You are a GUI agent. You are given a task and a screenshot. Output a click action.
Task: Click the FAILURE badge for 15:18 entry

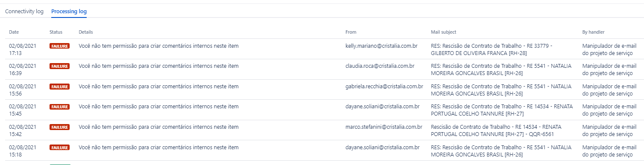[x=59, y=148]
